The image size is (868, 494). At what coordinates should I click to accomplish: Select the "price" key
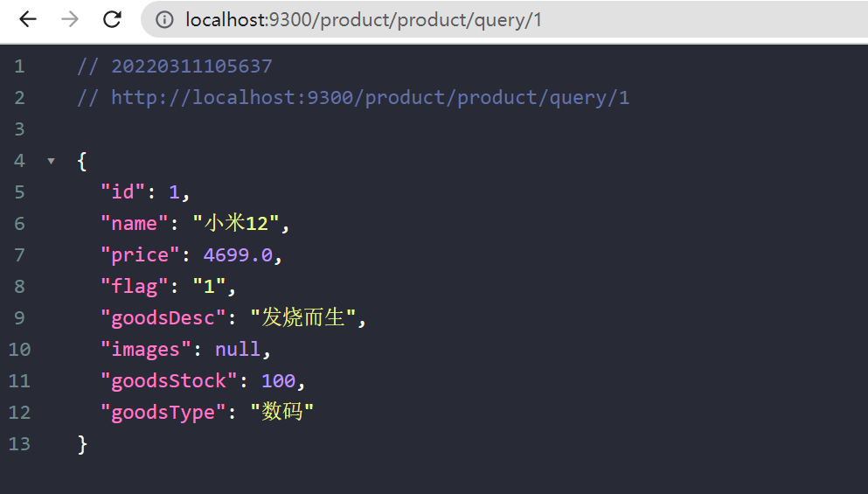click(x=140, y=255)
